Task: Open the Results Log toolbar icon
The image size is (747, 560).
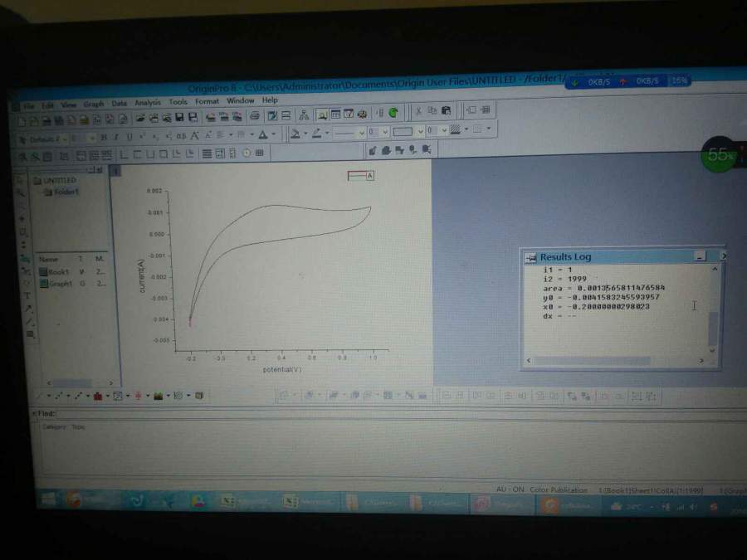Action: click(335, 114)
